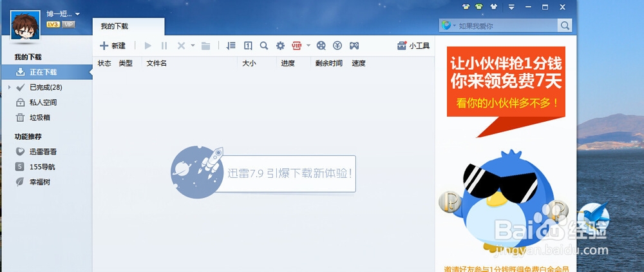Click the 小工具 toolbox icon
The height and width of the screenshot is (272, 644).
(x=402, y=46)
